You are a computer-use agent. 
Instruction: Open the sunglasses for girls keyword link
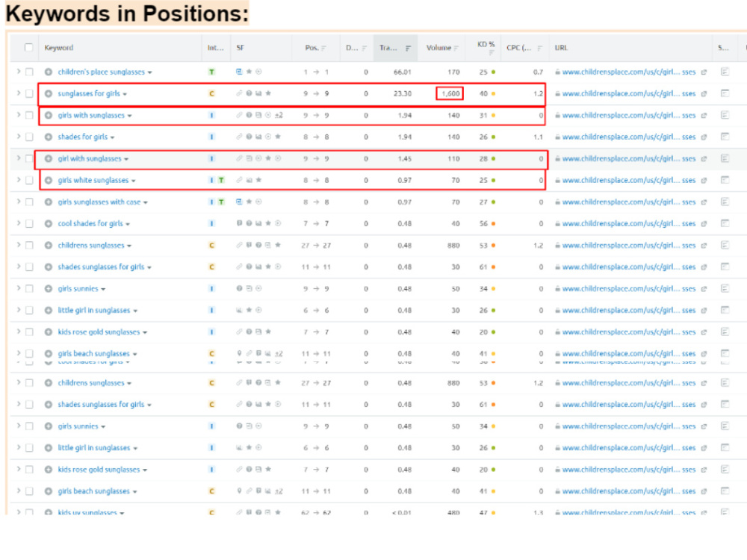pyautogui.click(x=89, y=94)
